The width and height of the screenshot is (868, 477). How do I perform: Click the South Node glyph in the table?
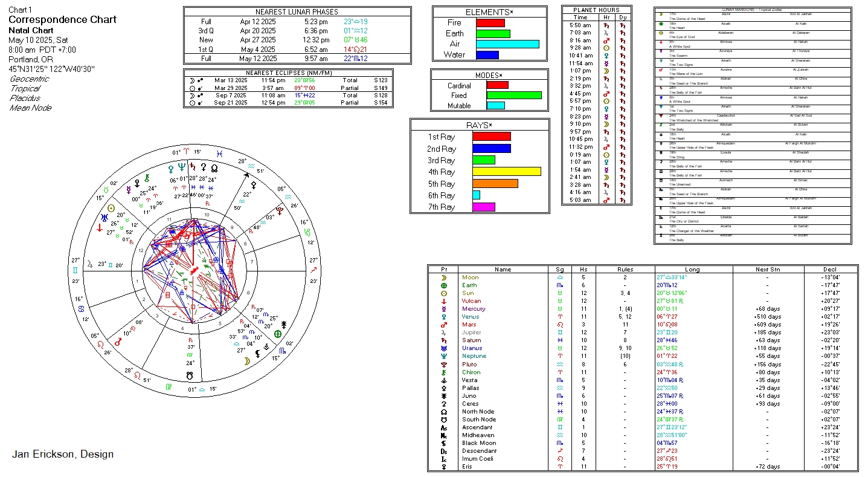click(x=444, y=420)
